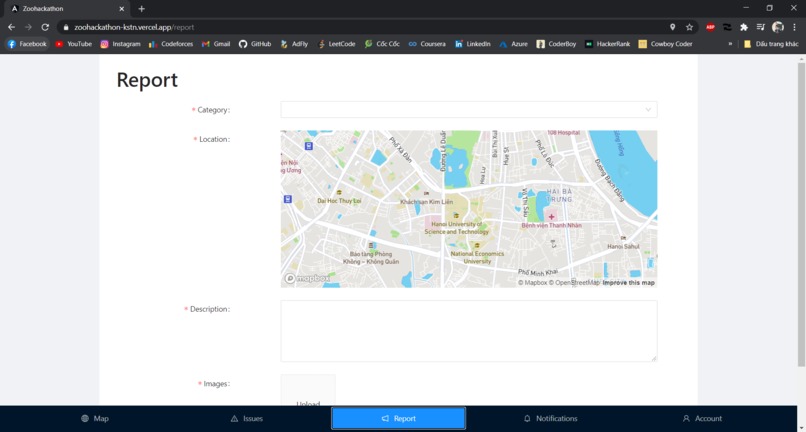Open the Dấu trang khác bookmarks folder
Image resolution: width=806 pixels, height=432 pixels.
coord(771,44)
